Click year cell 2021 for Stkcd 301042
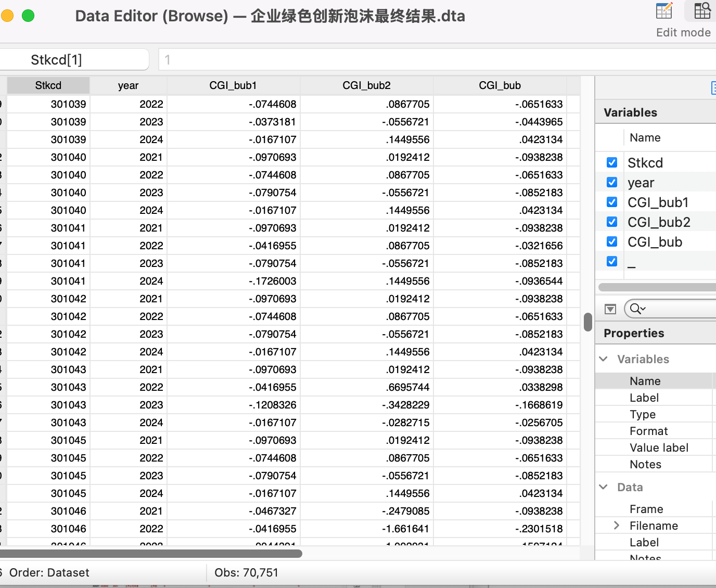Viewport: 716px width, 588px height. [129, 299]
